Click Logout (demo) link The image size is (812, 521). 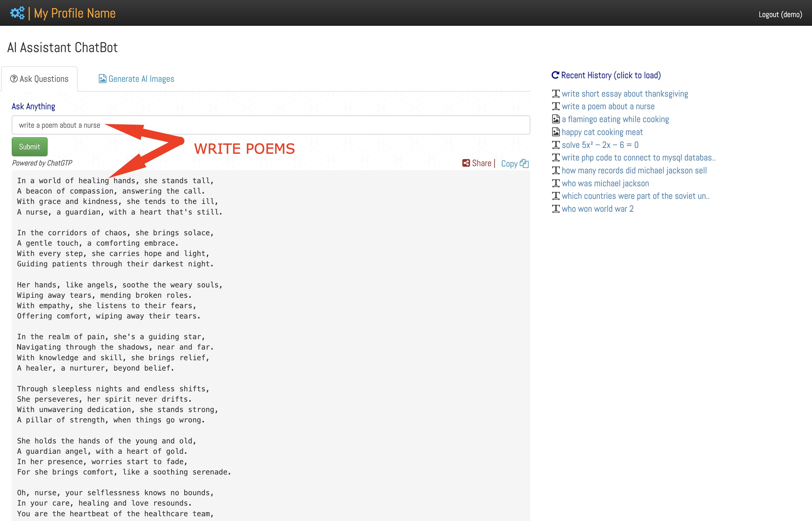click(x=780, y=14)
